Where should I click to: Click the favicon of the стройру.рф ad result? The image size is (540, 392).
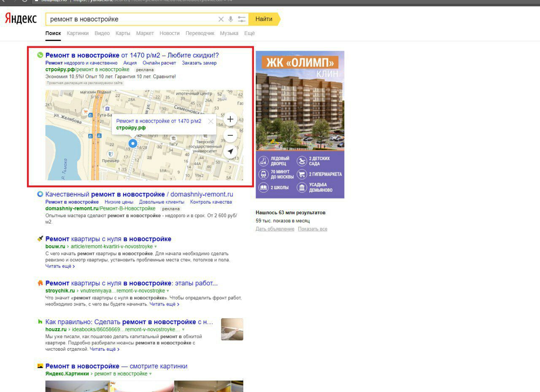[x=40, y=55]
